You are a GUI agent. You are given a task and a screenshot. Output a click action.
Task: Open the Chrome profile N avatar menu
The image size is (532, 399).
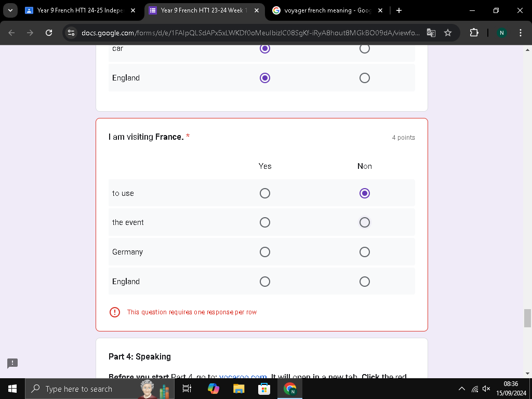pos(501,33)
